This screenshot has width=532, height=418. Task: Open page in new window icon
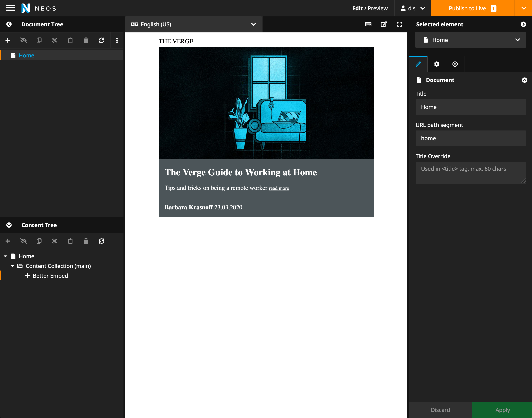[x=384, y=24]
